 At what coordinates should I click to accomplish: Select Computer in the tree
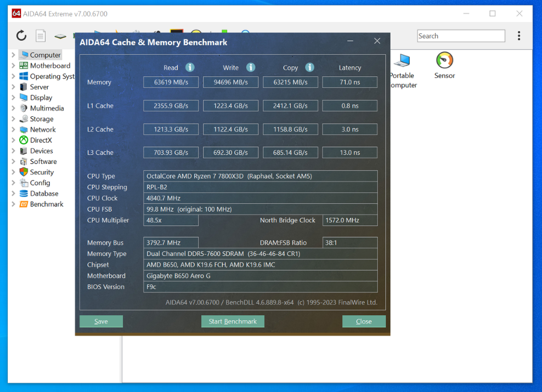click(x=45, y=55)
